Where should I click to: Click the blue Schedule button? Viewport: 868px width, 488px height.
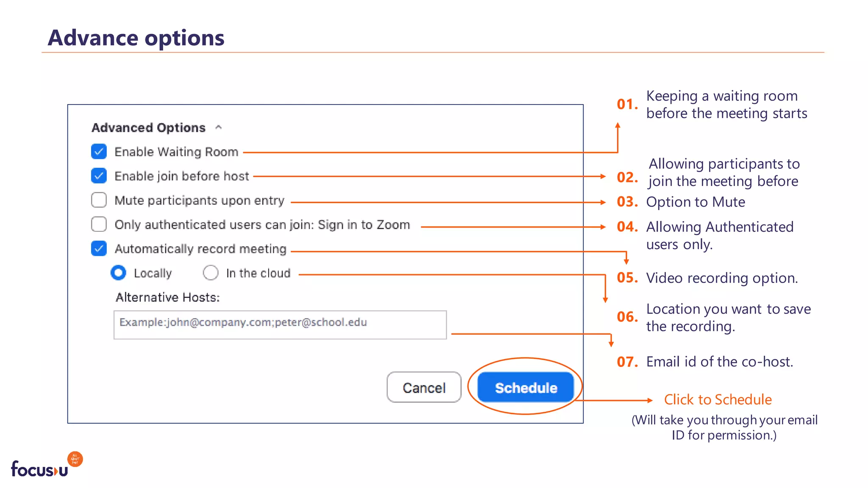526,387
